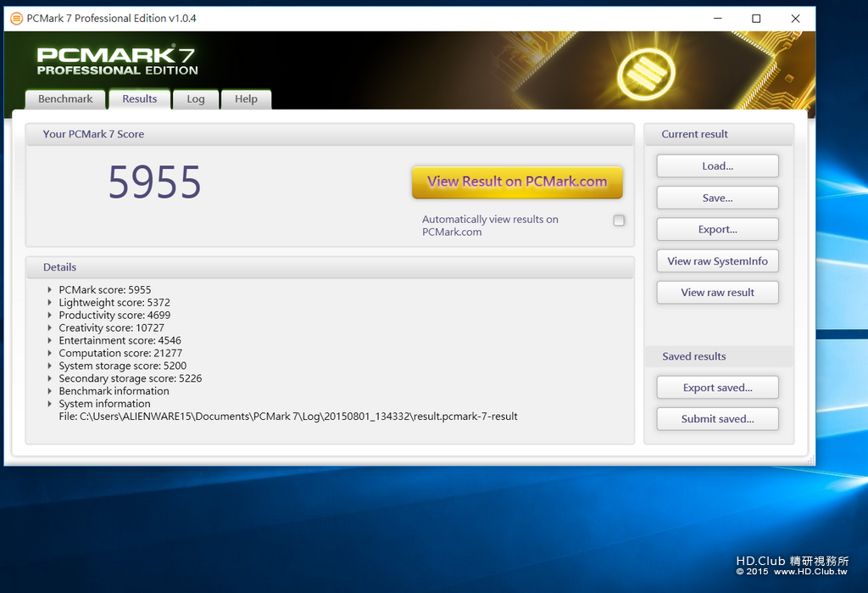
Task: Expand the Creativity score entry
Action: tap(50, 328)
